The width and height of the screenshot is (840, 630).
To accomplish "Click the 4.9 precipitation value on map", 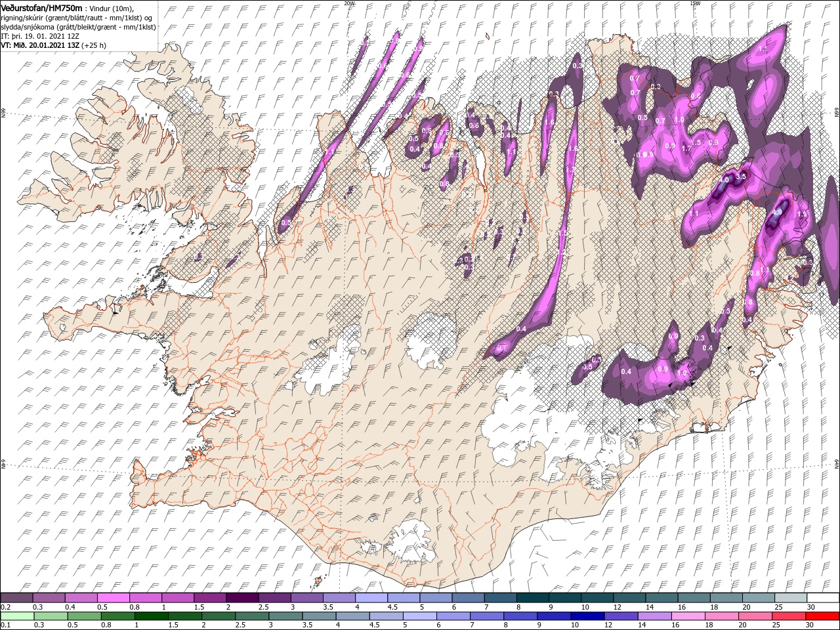I will pos(778,212).
